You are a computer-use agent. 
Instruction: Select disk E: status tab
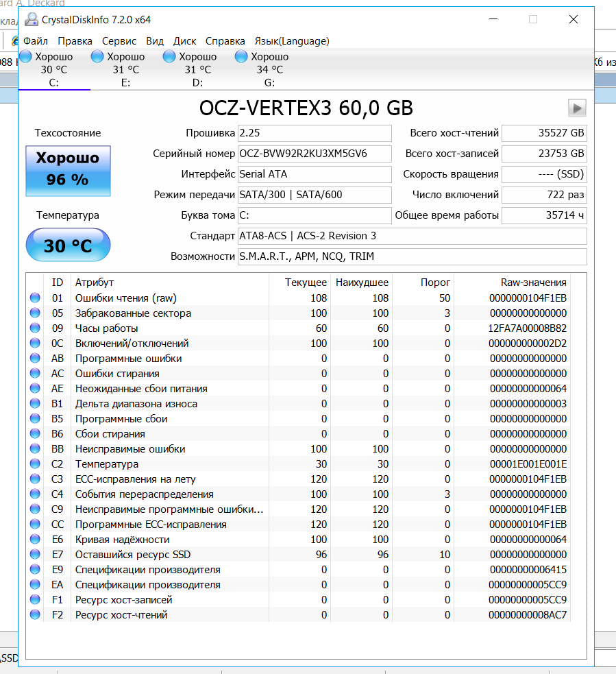point(126,69)
